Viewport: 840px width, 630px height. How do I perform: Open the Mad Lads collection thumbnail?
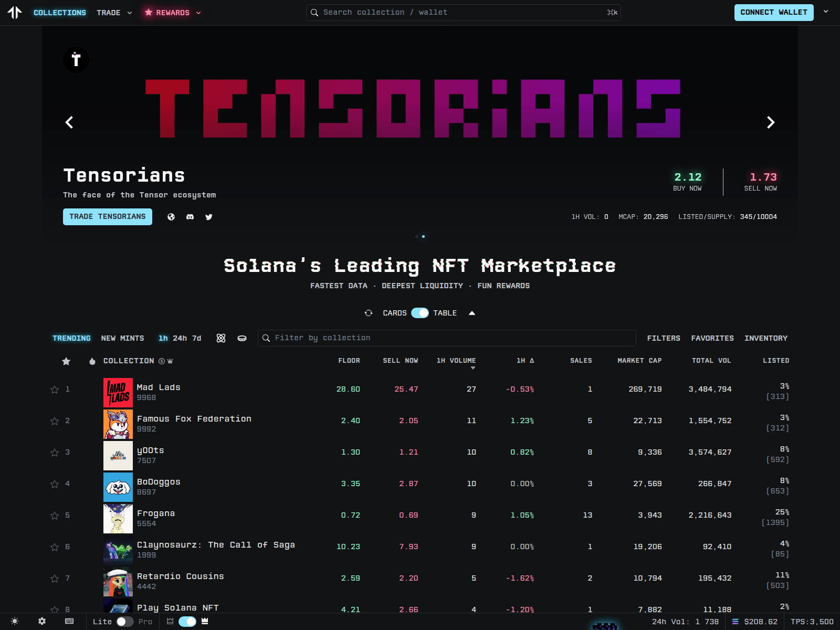118,393
